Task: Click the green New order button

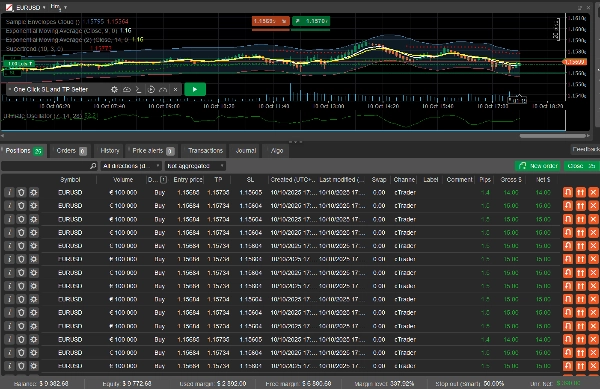Action: click(x=538, y=166)
